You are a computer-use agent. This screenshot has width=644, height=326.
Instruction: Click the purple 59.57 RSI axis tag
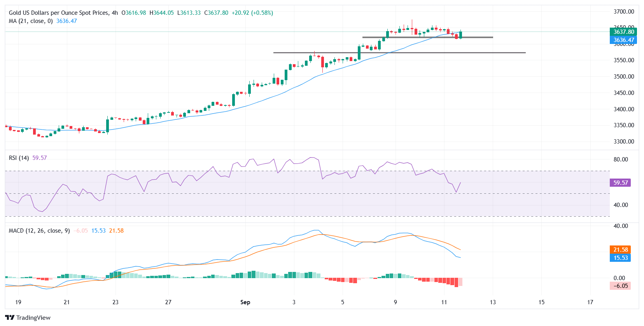pos(620,183)
